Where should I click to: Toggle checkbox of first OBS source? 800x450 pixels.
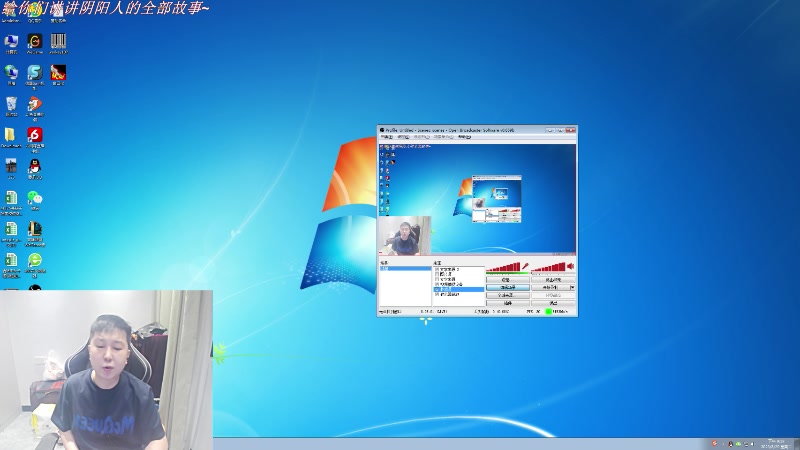pyautogui.click(x=437, y=269)
